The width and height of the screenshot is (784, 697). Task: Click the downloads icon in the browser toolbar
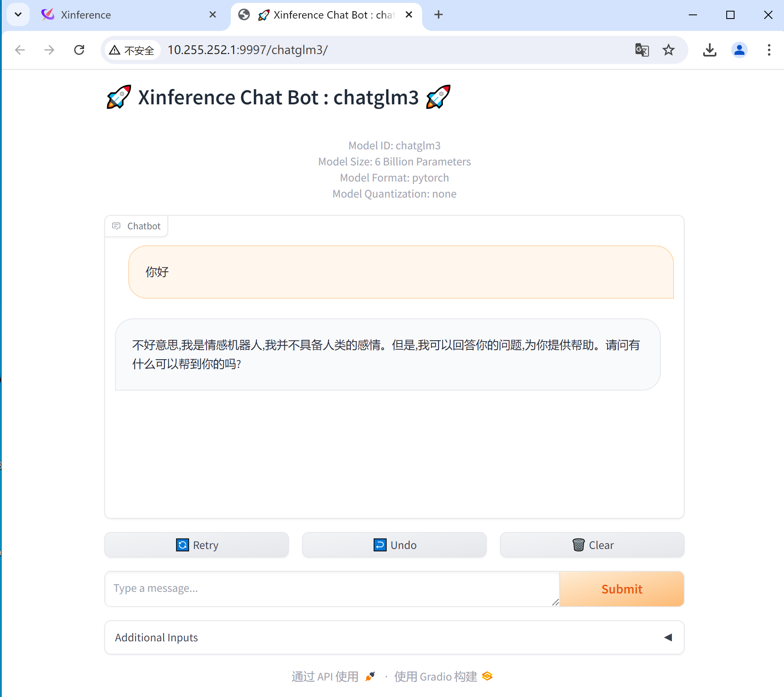(709, 50)
